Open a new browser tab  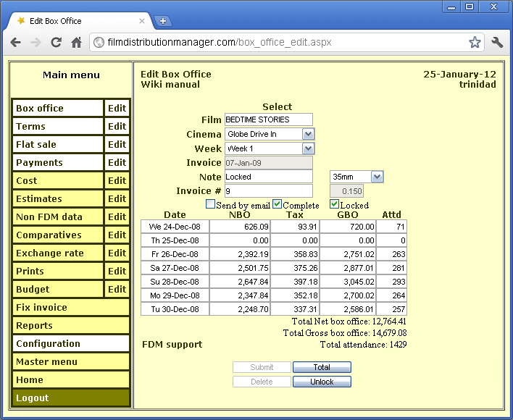pyautogui.click(x=163, y=21)
